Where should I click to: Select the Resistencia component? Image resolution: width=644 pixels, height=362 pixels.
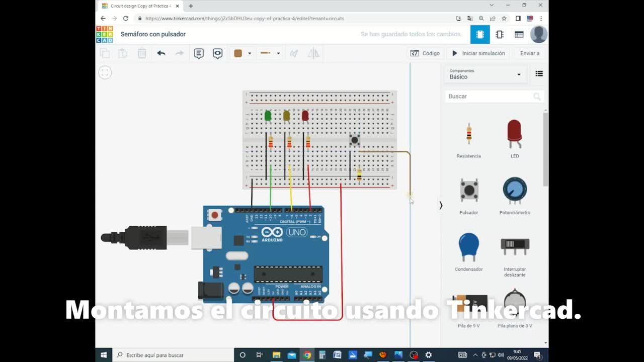point(469,139)
